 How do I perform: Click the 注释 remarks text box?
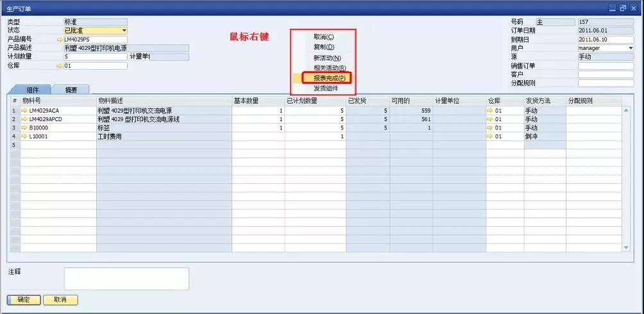(126, 279)
